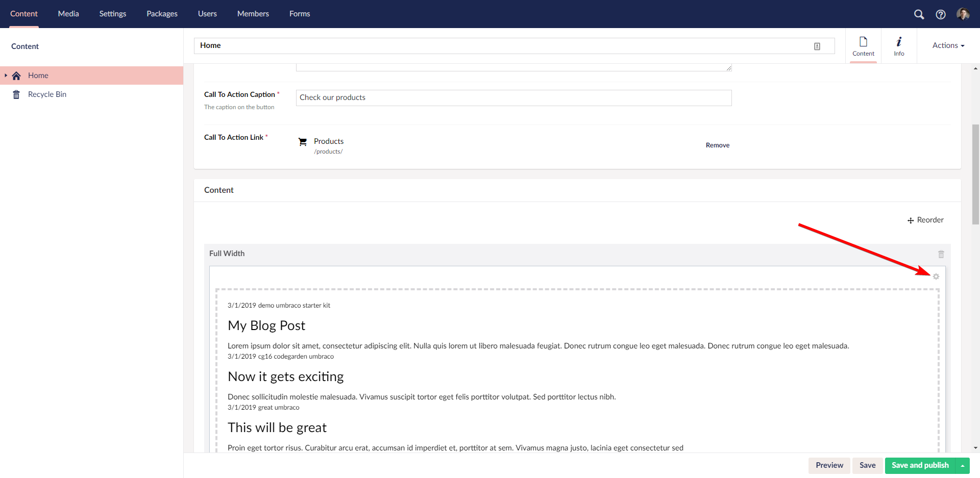
Task: Open the global search
Action: click(919, 14)
